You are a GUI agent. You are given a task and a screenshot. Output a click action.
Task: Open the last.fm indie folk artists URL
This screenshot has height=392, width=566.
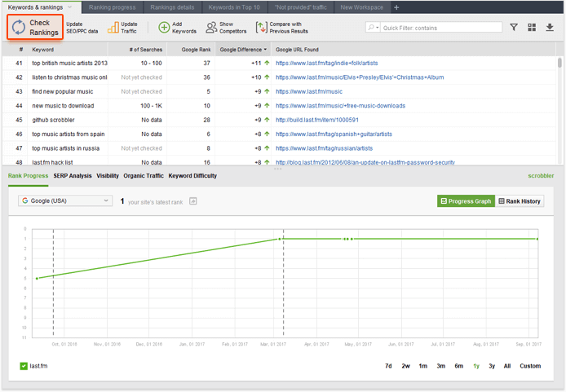pyautogui.click(x=327, y=63)
